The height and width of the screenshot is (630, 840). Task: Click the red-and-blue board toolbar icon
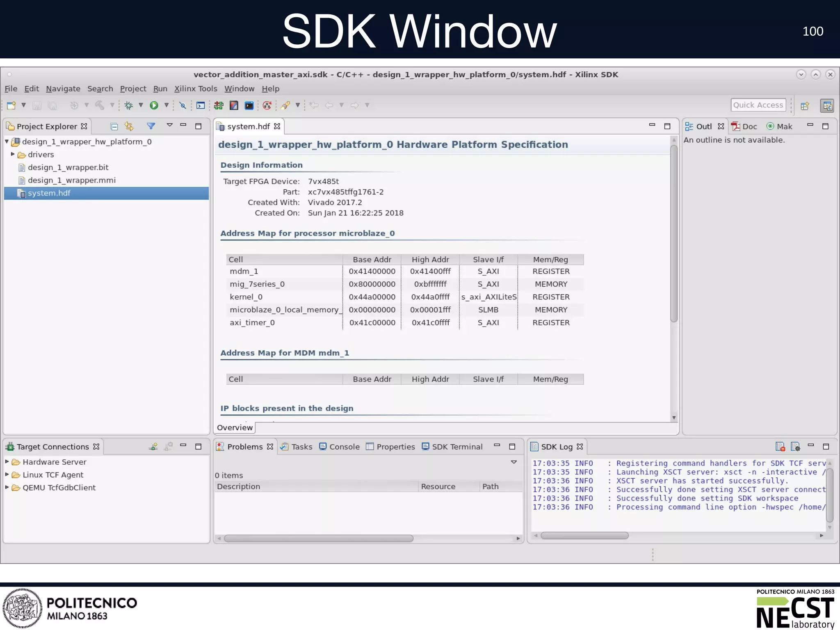234,105
